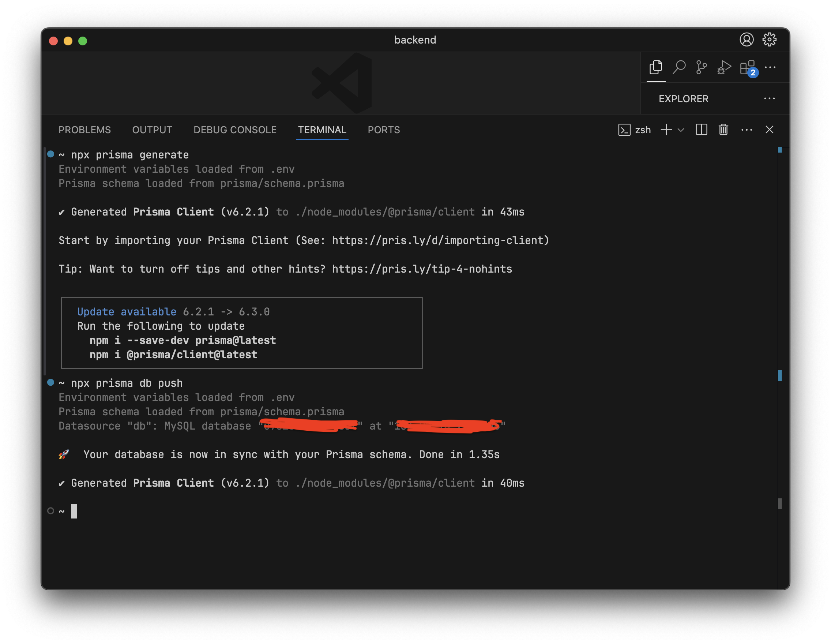
Task: Click the terminal scrollbar track
Action: tap(780, 266)
